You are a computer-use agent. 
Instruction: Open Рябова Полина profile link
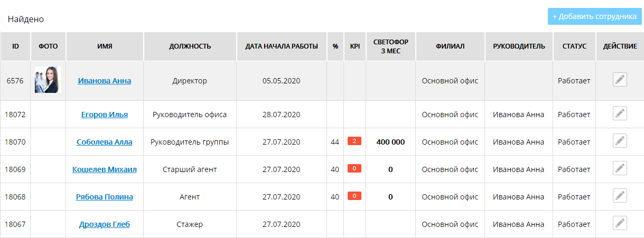pyautogui.click(x=105, y=197)
